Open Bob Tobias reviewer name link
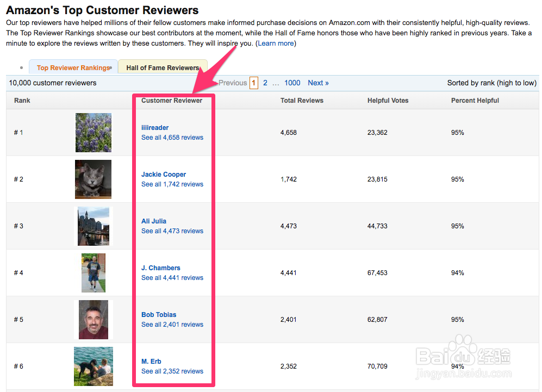Image resolution: width=542 pixels, height=392 pixels. 159,315
